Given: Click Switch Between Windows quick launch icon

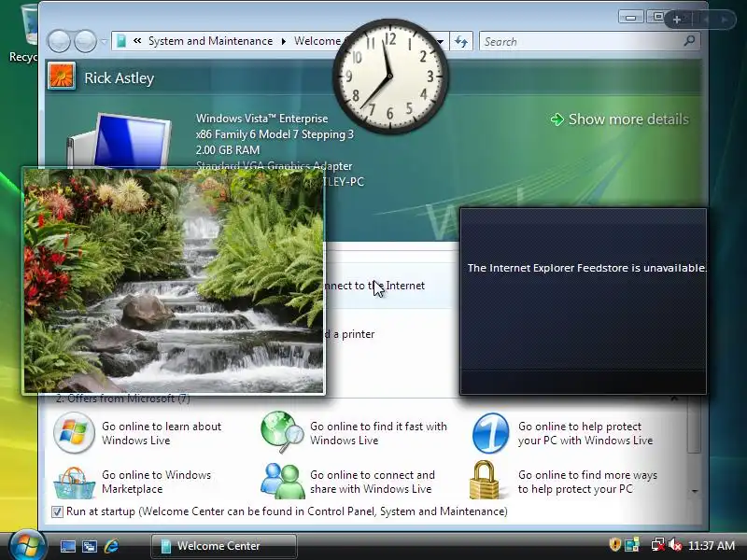Looking at the screenshot, I should point(90,546).
